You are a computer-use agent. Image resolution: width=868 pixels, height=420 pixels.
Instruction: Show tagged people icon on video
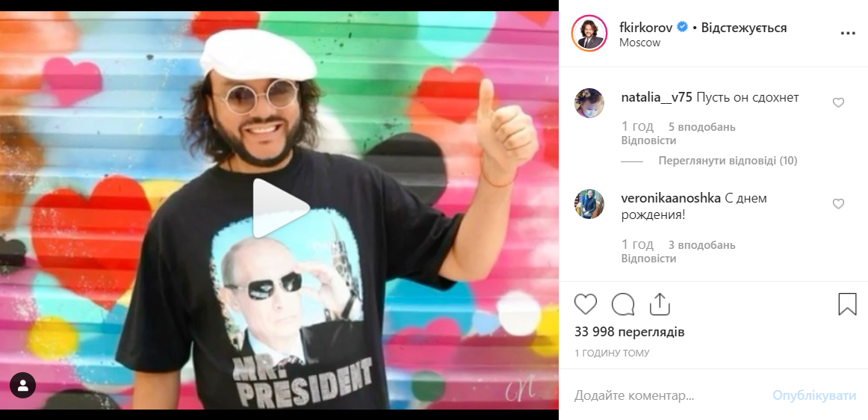[x=22, y=385]
